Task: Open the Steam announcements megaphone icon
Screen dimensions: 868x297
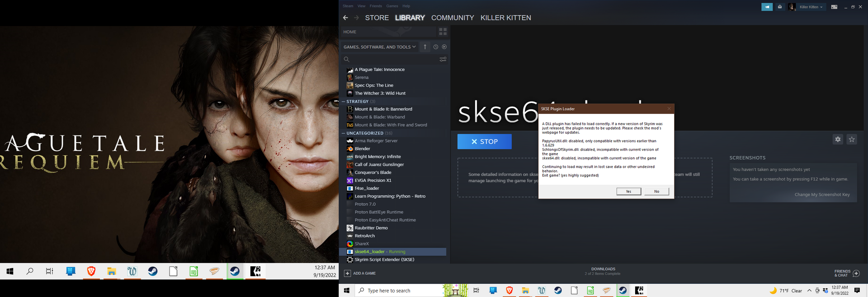Action: coord(767,7)
